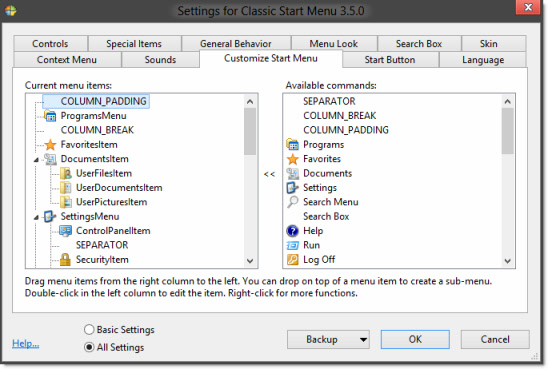Click the FavoritesItem star icon
Viewport: 548px width, 369px height.
pos(50,145)
